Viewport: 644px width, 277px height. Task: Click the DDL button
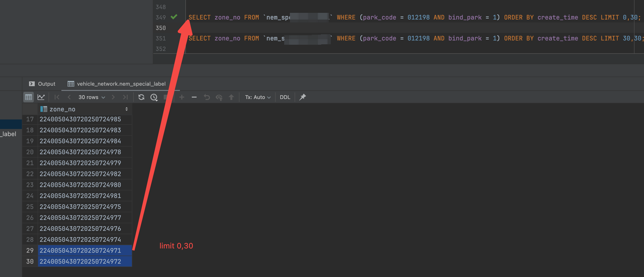285,97
